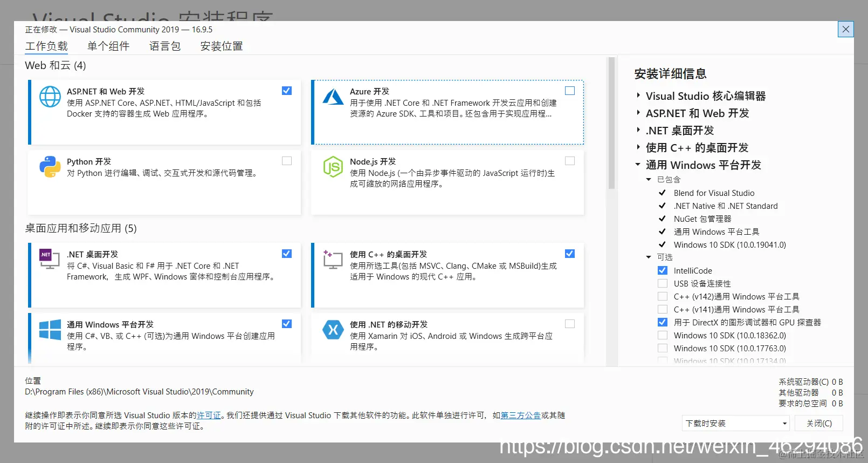Open the 第三方公告 third-party notices link
Viewport: 868px width, 463px height.
pyautogui.click(x=521, y=415)
